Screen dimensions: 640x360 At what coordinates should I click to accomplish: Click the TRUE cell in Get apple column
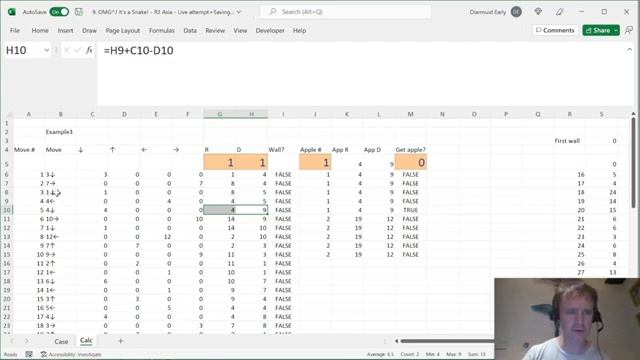[410, 210]
